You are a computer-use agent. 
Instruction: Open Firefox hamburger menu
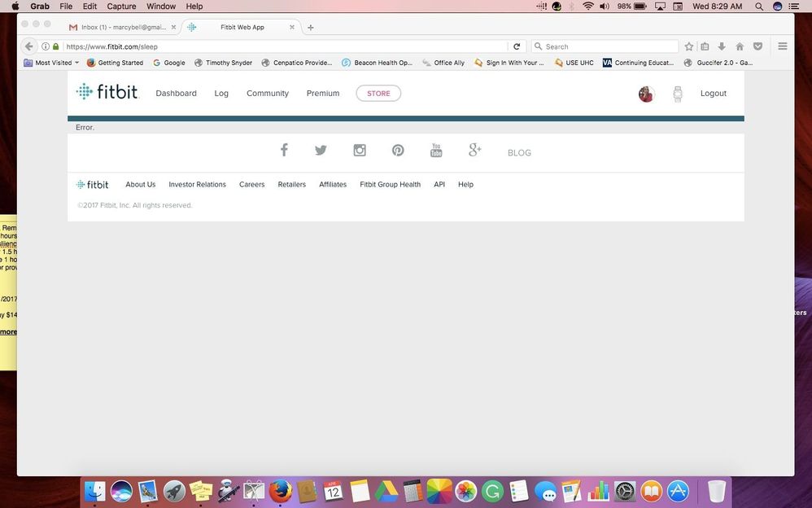tap(783, 46)
